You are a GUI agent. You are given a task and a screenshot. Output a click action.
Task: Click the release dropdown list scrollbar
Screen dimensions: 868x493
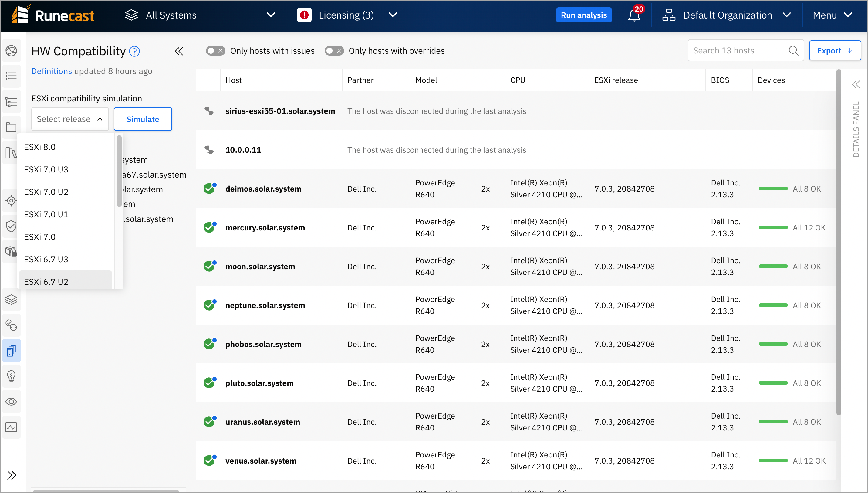pos(119,171)
